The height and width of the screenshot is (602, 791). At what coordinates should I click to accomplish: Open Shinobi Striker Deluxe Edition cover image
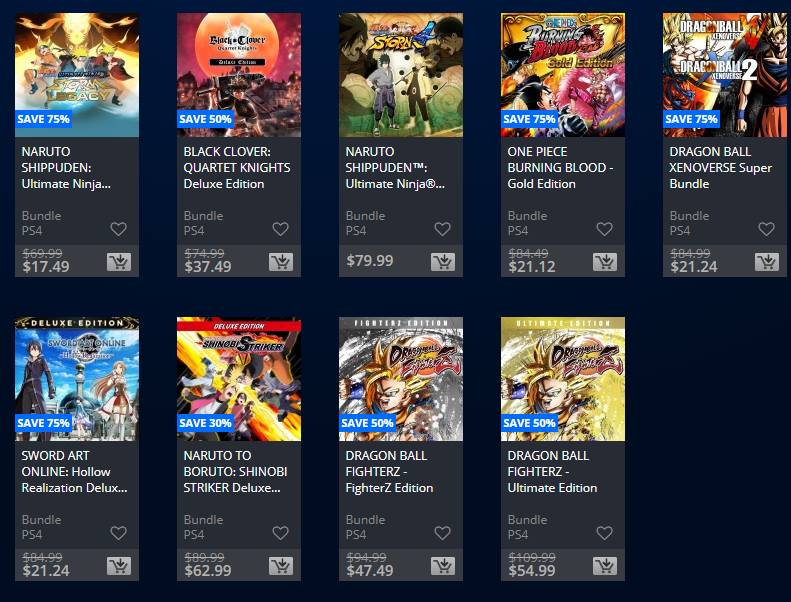[x=239, y=379]
